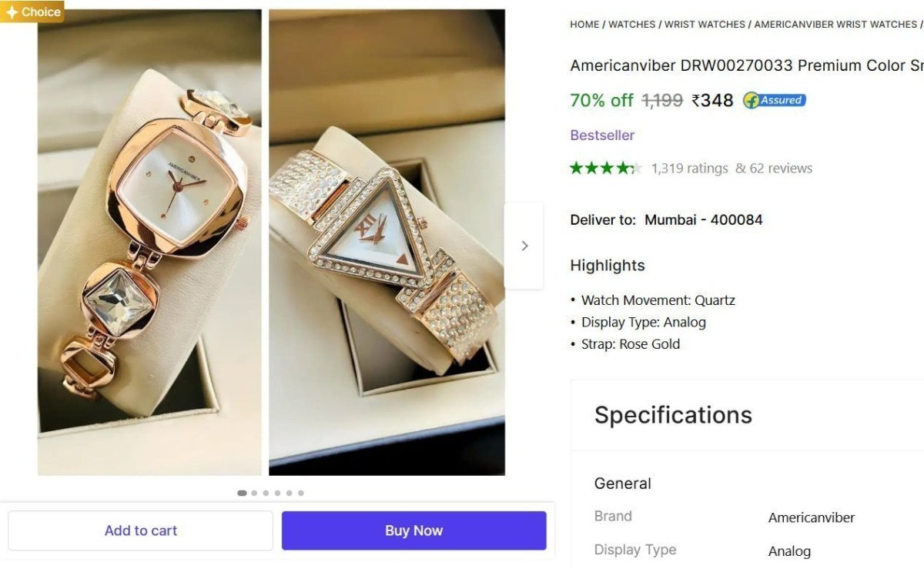Click the WATCHES breadcrumb

click(x=631, y=24)
